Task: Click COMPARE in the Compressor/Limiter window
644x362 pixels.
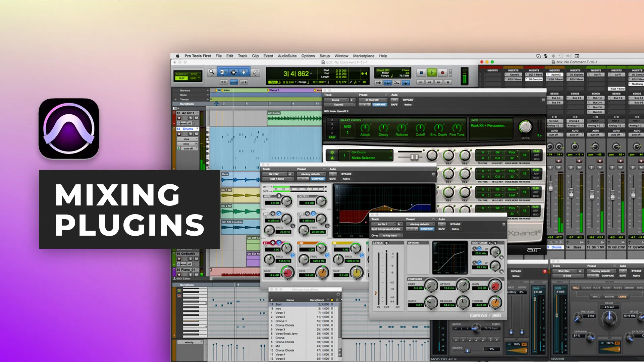Action: pyautogui.click(x=426, y=229)
